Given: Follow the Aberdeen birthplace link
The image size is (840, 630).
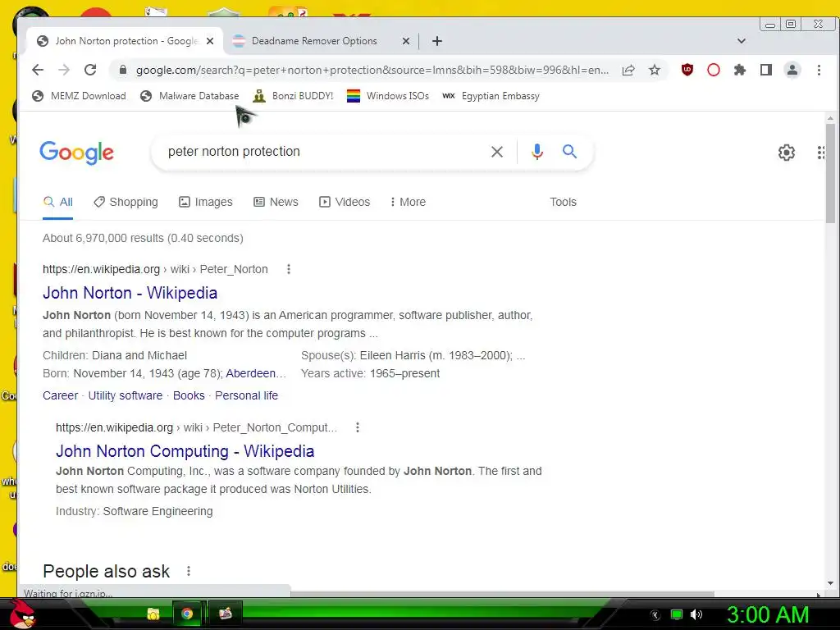Looking at the screenshot, I should coord(256,373).
